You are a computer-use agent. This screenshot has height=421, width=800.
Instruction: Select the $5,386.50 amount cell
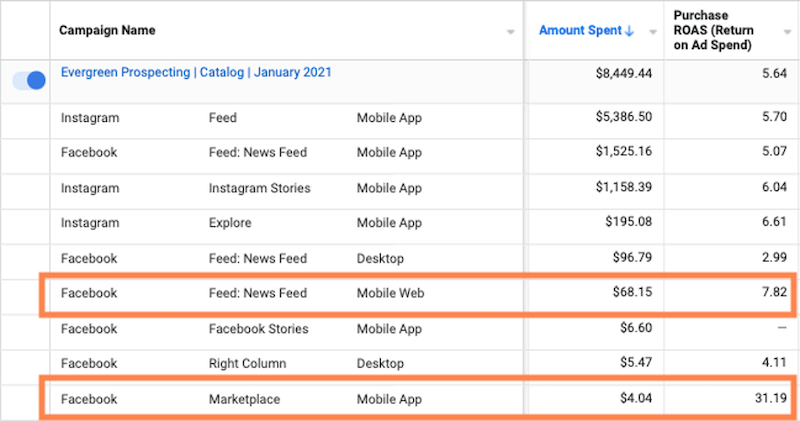[623, 117]
